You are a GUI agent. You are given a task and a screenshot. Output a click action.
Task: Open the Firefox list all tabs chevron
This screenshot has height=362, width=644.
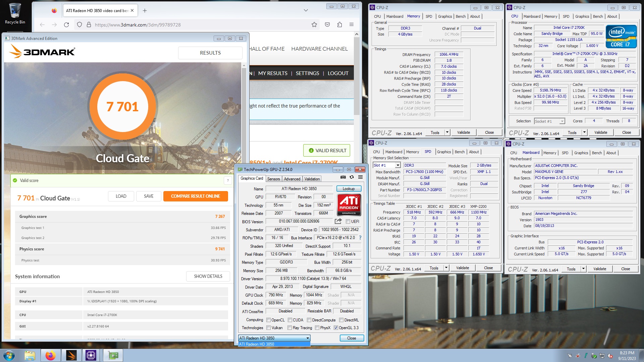tap(306, 10)
